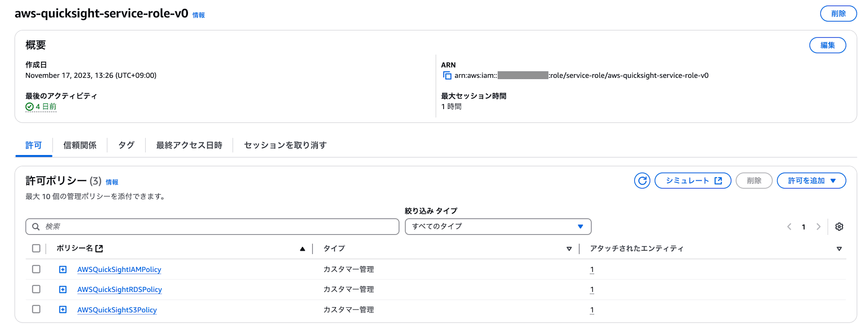This screenshot has width=868, height=327.
Task: Click the creation date November 17, 2023 text
Action: [91, 76]
